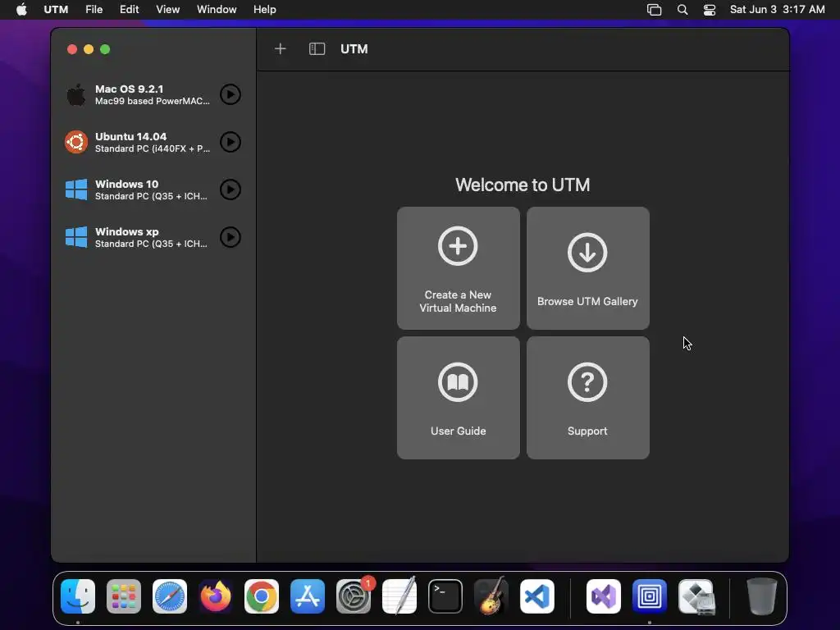
Task: Open the UTM application menu
Action: pos(56,10)
